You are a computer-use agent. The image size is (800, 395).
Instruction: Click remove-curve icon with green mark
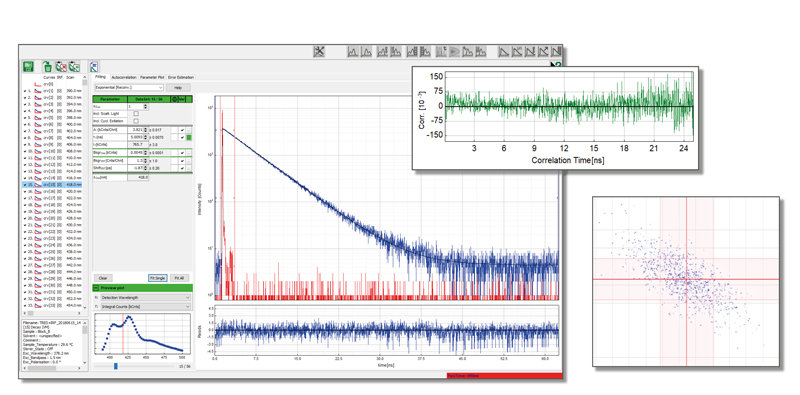[74, 66]
